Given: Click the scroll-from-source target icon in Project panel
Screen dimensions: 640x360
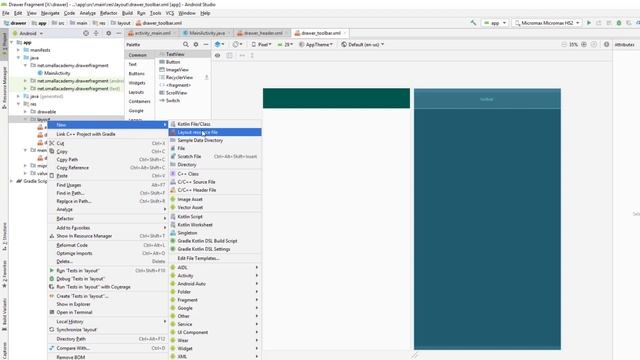Looking at the screenshot, I should tap(86, 33).
